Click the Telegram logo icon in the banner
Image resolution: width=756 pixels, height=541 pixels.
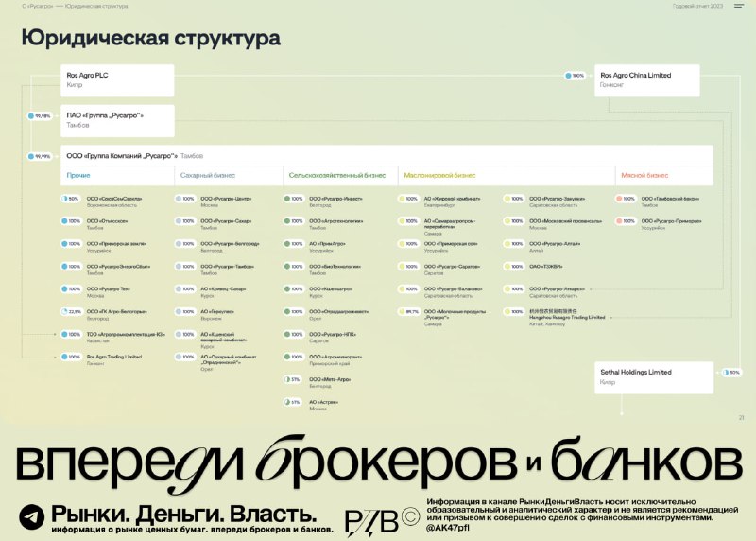coord(32,516)
